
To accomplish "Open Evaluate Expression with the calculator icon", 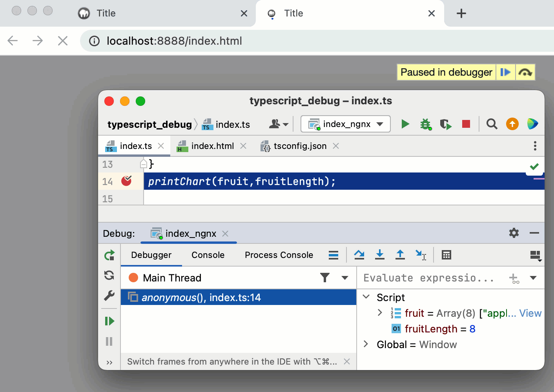I will point(446,255).
